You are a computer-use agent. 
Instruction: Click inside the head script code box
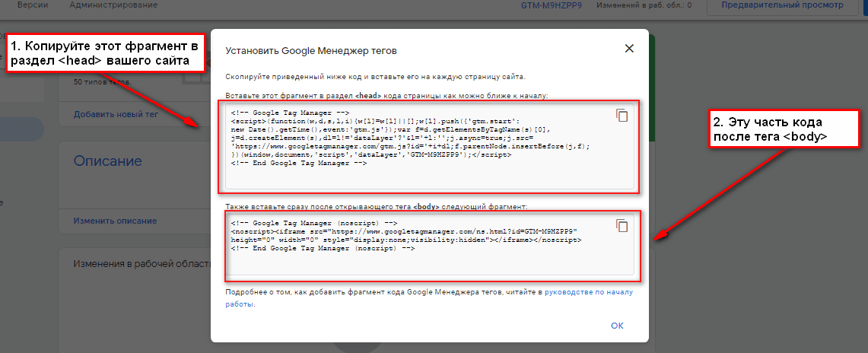(x=430, y=147)
